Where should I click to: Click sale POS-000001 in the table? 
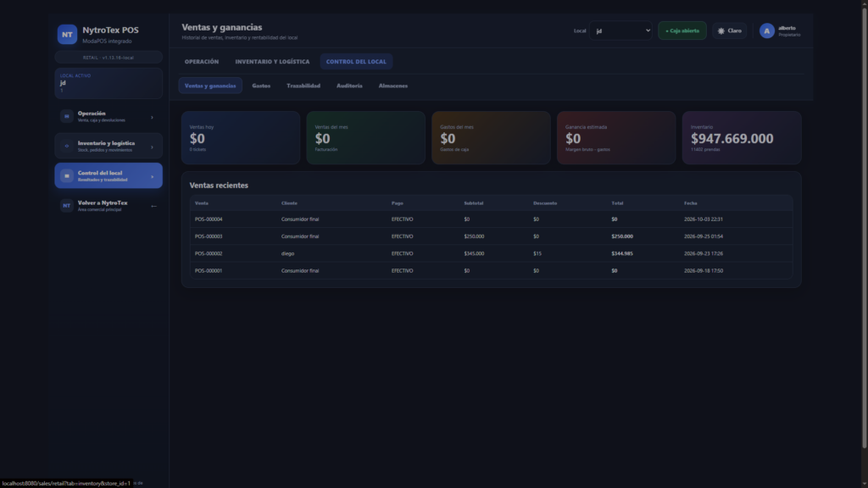209,270
